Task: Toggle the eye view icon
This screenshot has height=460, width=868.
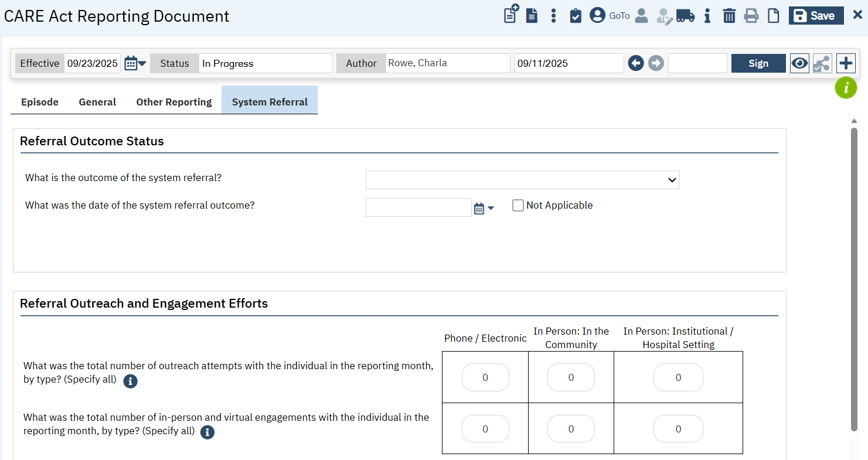Action: coord(799,63)
